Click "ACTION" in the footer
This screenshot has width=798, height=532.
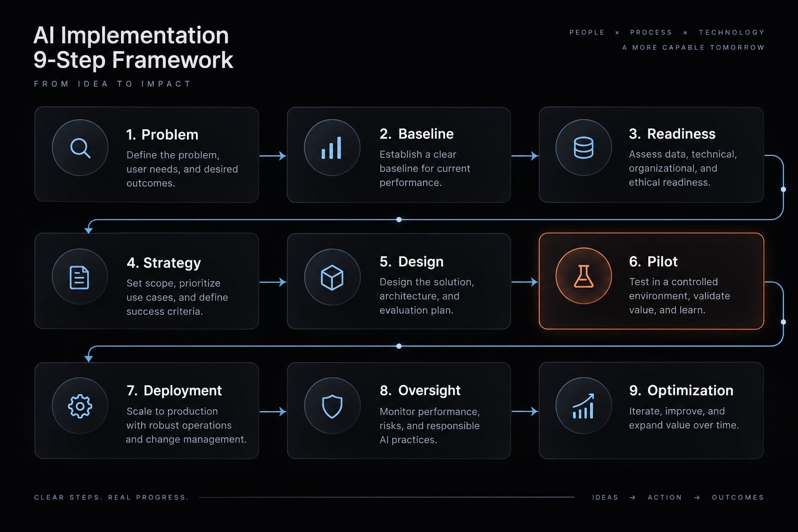[x=664, y=498]
